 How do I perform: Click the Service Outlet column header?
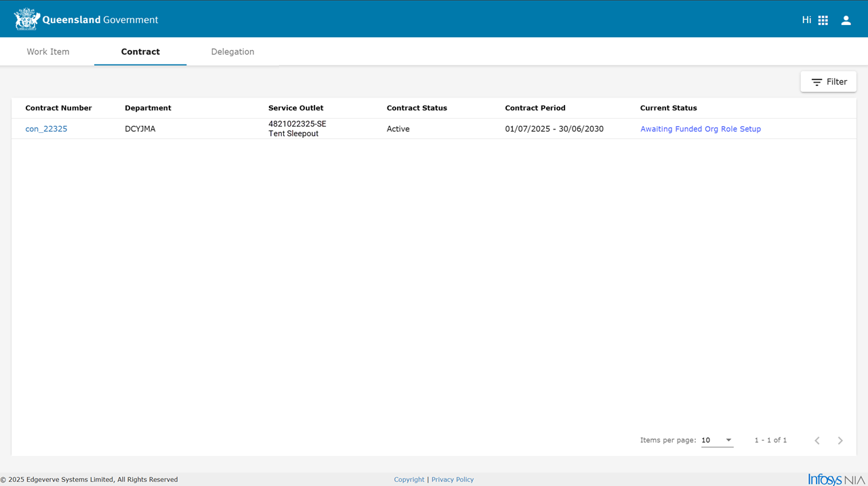click(x=295, y=108)
